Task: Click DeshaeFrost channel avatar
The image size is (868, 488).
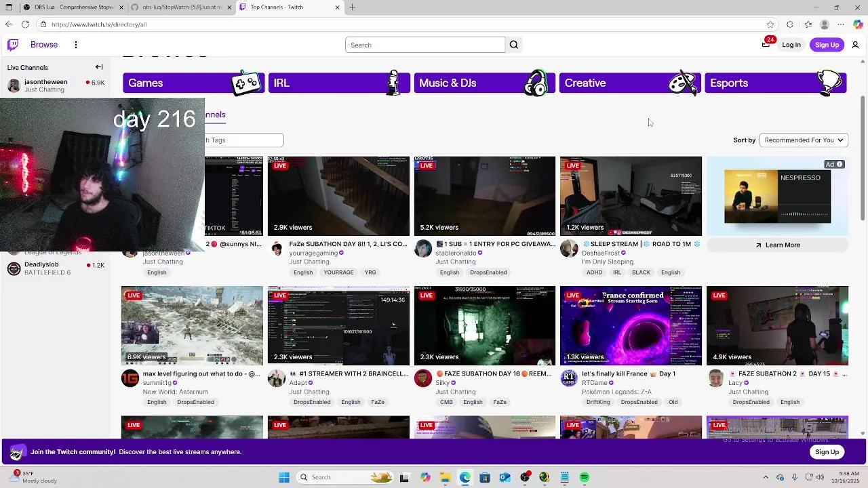Action: click(x=569, y=248)
